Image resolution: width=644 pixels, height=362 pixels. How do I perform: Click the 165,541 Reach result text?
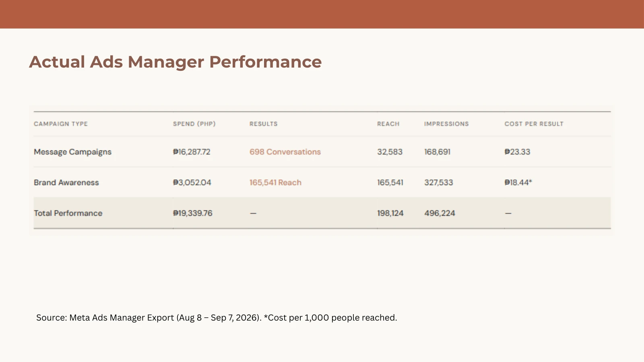(x=275, y=183)
